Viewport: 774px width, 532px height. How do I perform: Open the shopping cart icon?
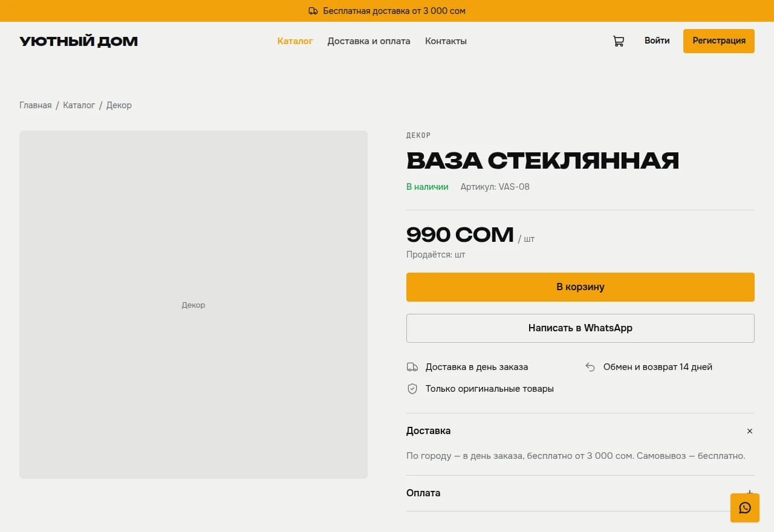click(618, 41)
